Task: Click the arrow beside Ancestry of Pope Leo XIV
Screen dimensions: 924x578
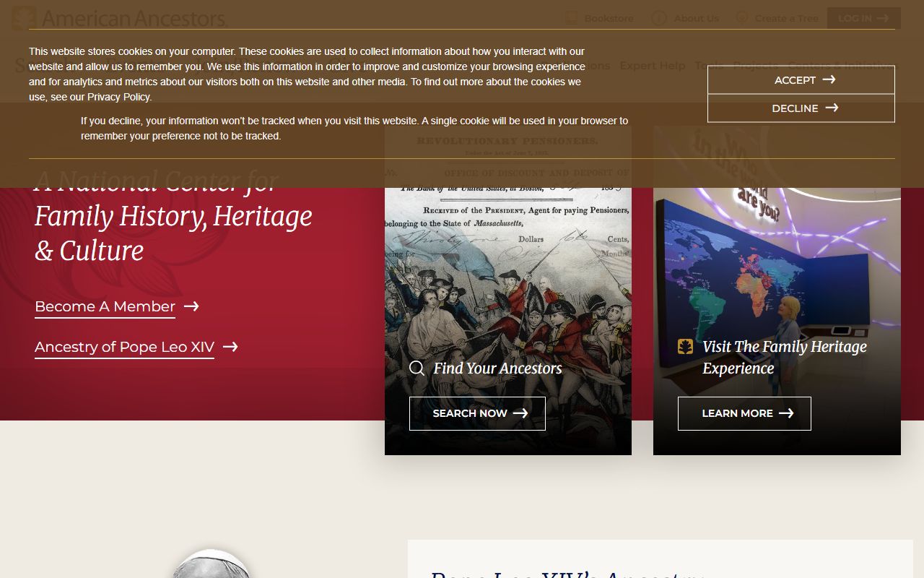Action: pos(230,347)
